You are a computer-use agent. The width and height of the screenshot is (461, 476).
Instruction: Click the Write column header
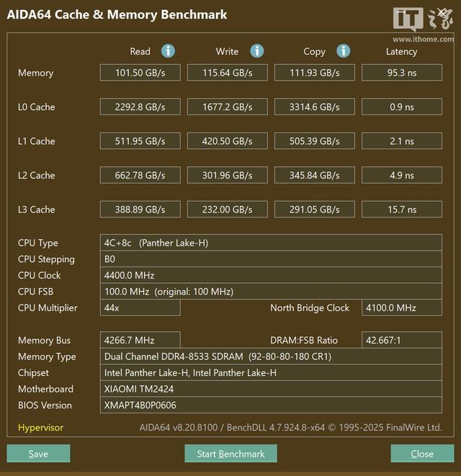227,51
